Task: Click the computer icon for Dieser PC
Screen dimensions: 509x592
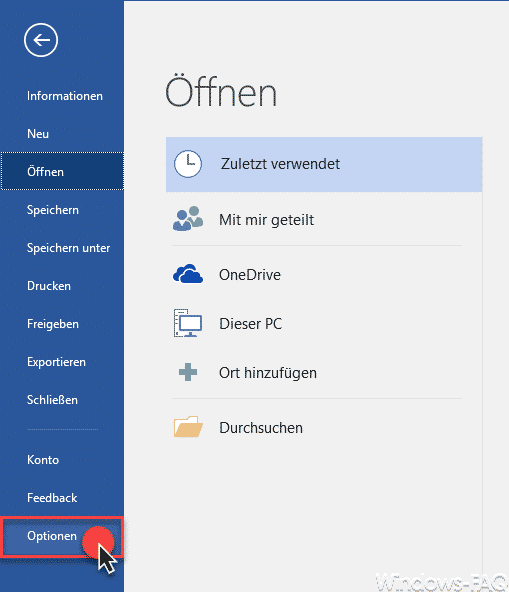Action: (x=188, y=323)
